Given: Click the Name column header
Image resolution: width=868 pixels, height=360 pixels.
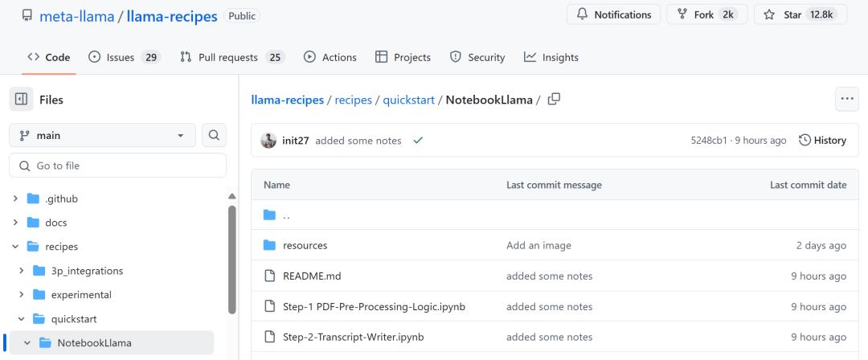Looking at the screenshot, I should click(276, 185).
